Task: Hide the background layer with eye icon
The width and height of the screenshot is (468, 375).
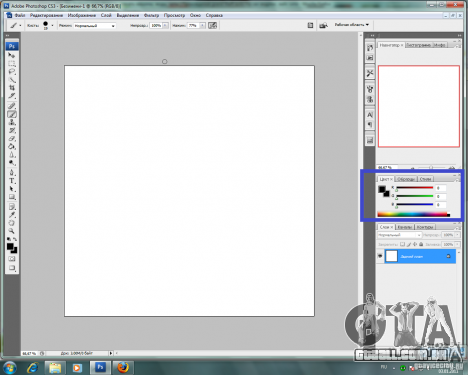Action: pyautogui.click(x=380, y=256)
